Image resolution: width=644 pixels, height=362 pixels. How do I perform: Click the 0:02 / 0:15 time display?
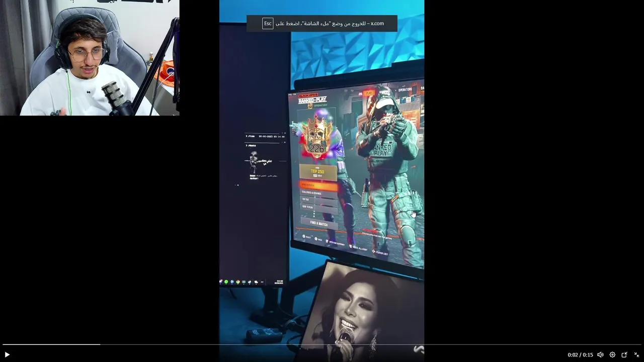[580, 354]
